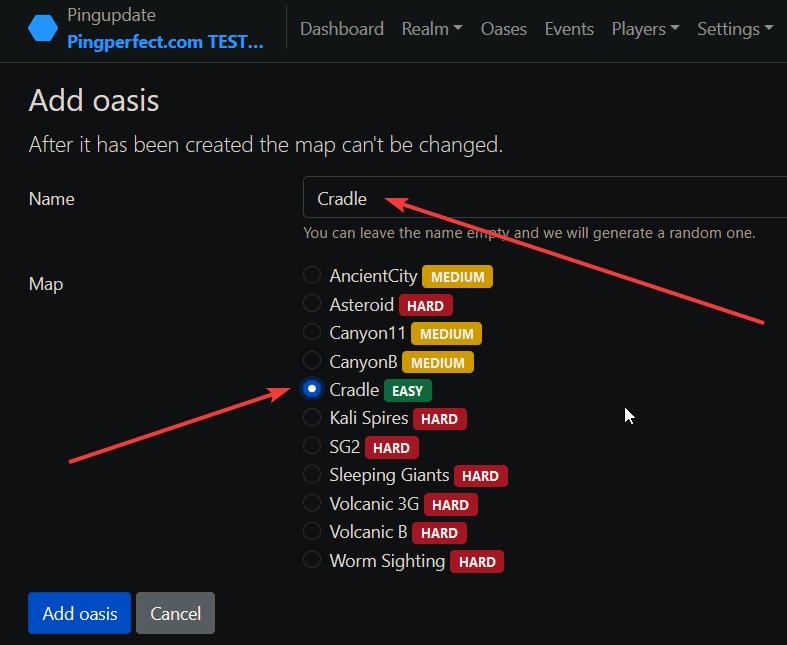Image resolution: width=787 pixels, height=645 pixels.
Task: Select the SG2 map radio button
Action: click(x=312, y=446)
